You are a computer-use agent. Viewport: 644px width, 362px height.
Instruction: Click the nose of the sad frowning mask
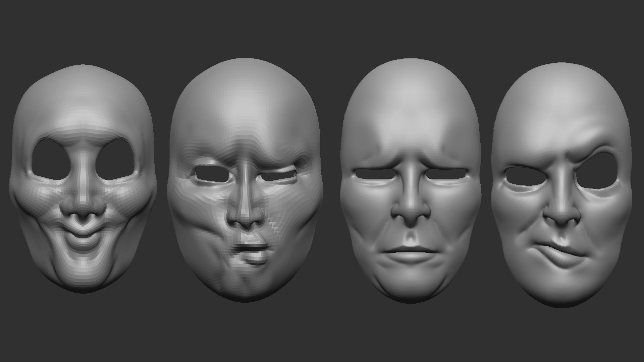click(411, 211)
